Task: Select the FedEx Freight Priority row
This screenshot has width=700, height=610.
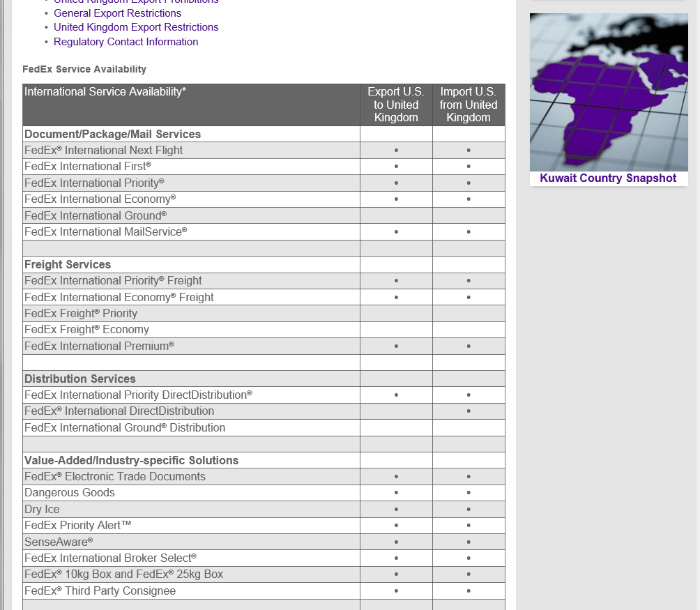Action: [264, 313]
